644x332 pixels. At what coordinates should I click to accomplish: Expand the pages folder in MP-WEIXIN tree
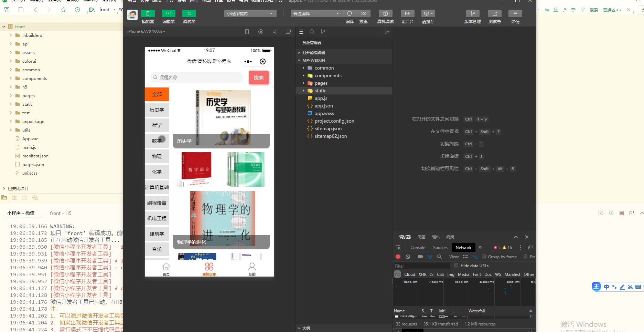pyautogui.click(x=321, y=83)
